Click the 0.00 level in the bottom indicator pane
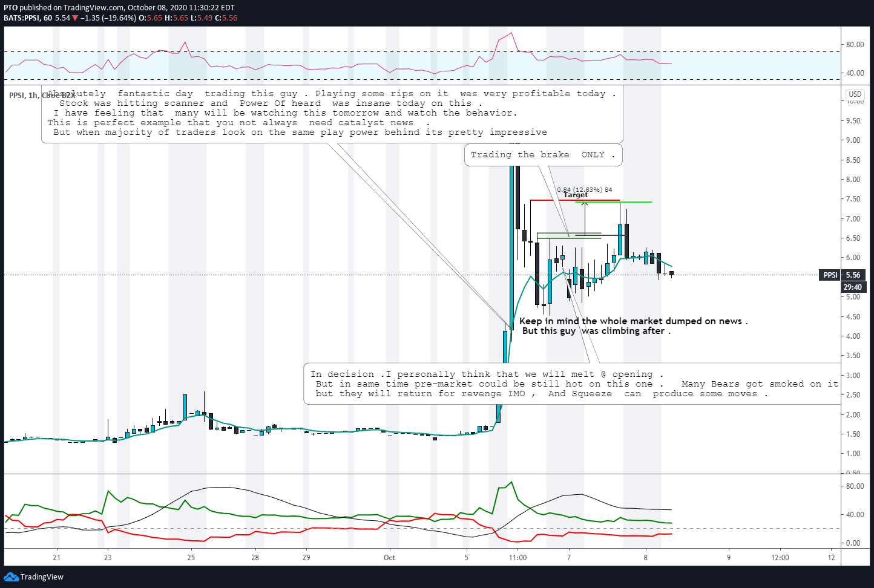 tap(853, 543)
